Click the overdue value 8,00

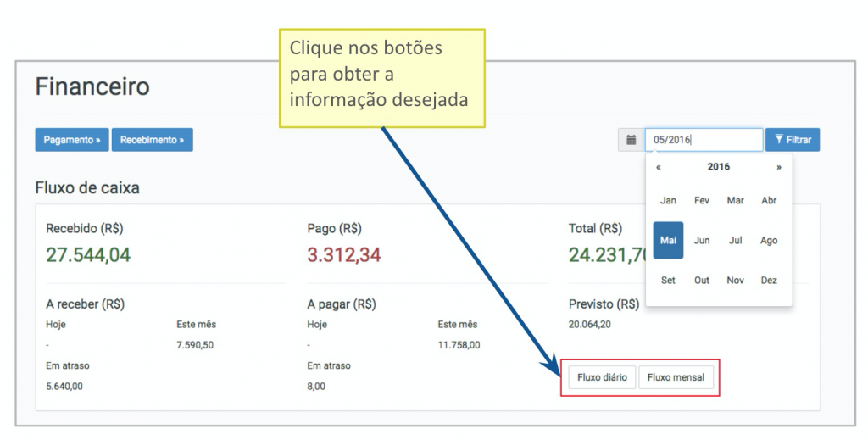coord(316,387)
